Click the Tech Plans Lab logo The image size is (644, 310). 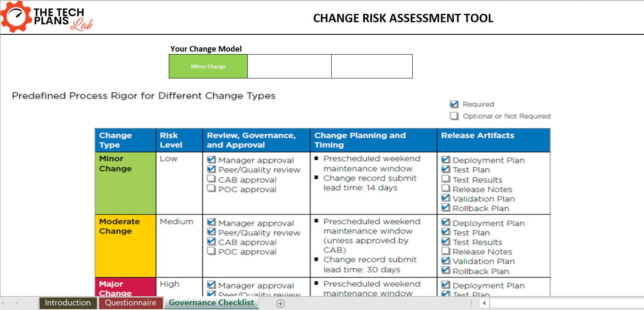(46, 17)
